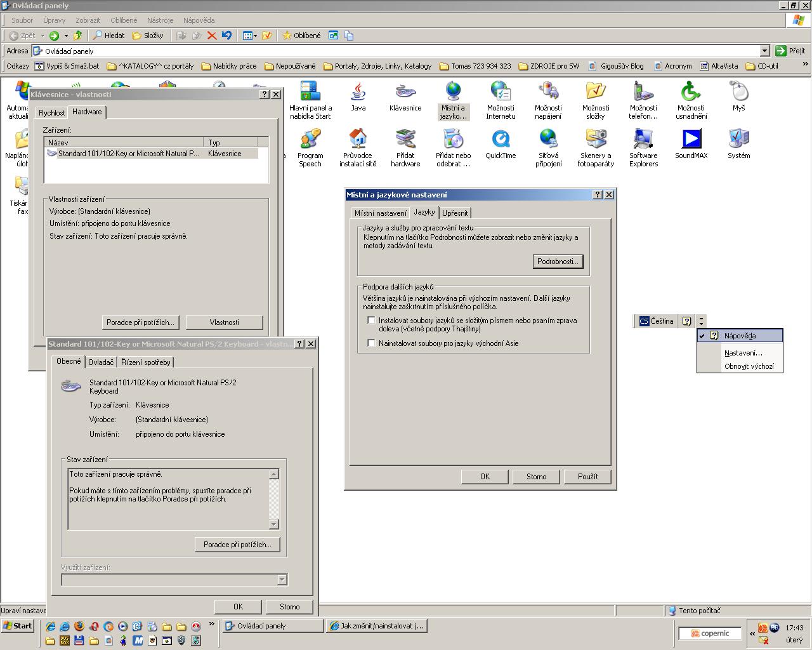Open the language bar options arrow

[701, 321]
